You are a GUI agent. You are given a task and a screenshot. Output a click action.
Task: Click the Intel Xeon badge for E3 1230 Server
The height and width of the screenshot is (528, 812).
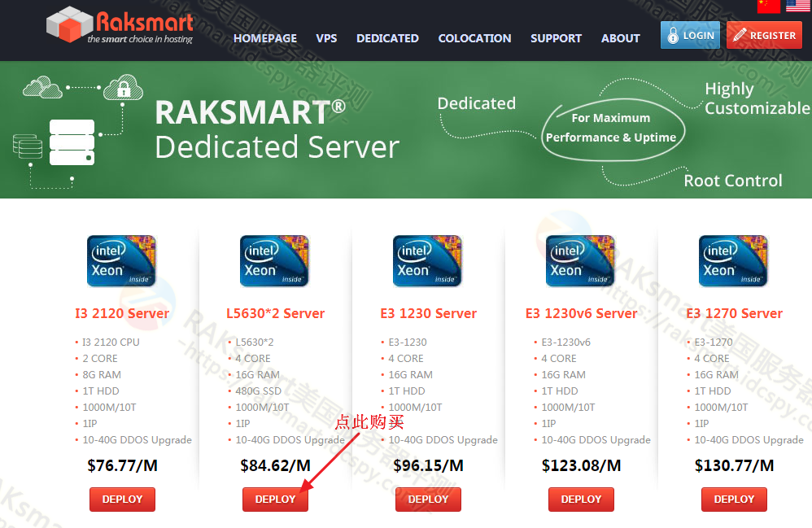[x=427, y=260]
